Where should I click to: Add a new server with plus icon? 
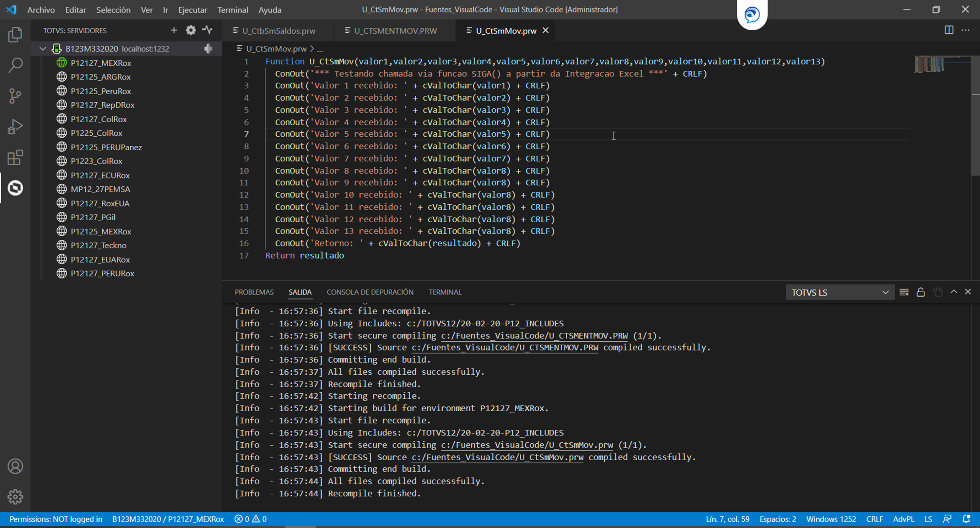[174, 30]
